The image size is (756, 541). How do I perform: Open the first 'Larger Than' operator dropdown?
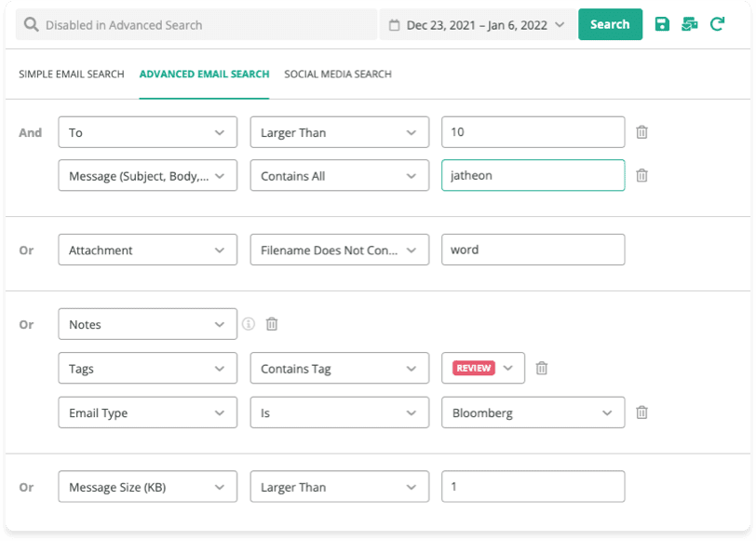[x=340, y=132]
